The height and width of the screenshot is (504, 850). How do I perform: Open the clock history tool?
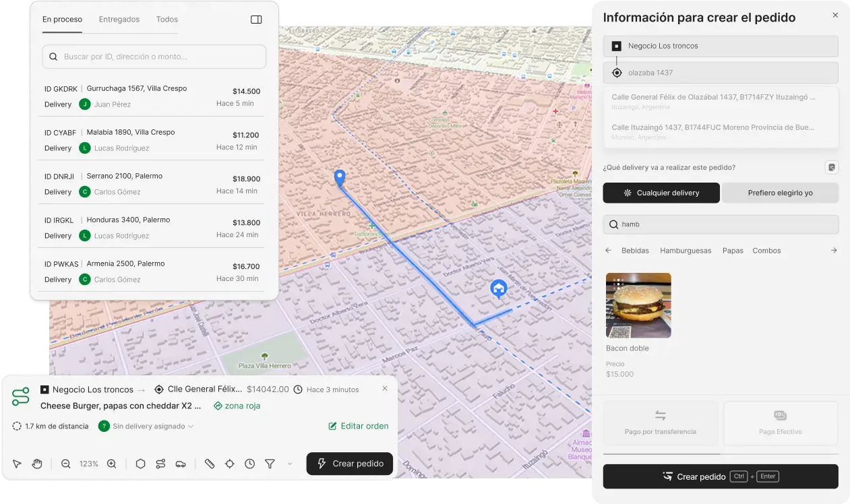click(x=250, y=464)
